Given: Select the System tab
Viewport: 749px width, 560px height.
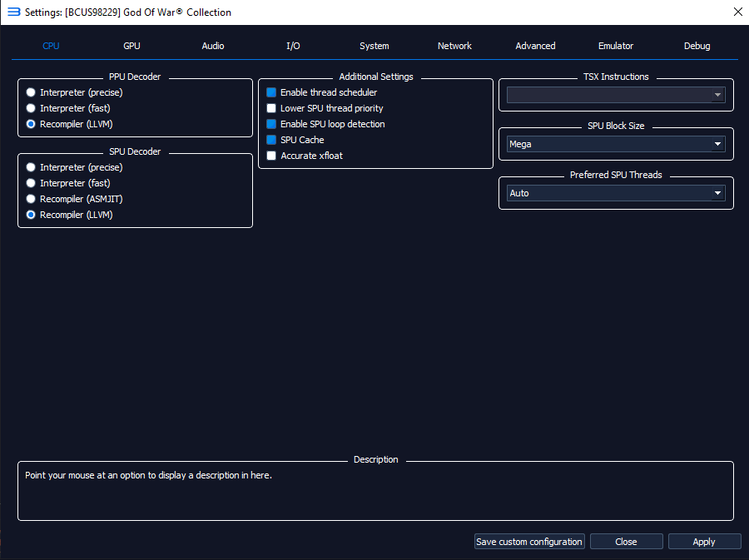Looking at the screenshot, I should coord(374,46).
